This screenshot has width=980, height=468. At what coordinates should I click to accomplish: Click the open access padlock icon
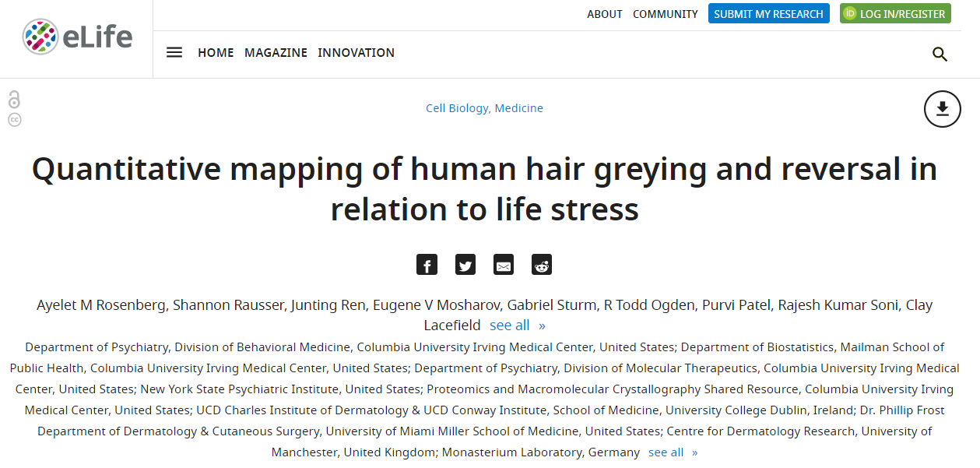pyautogui.click(x=14, y=100)
